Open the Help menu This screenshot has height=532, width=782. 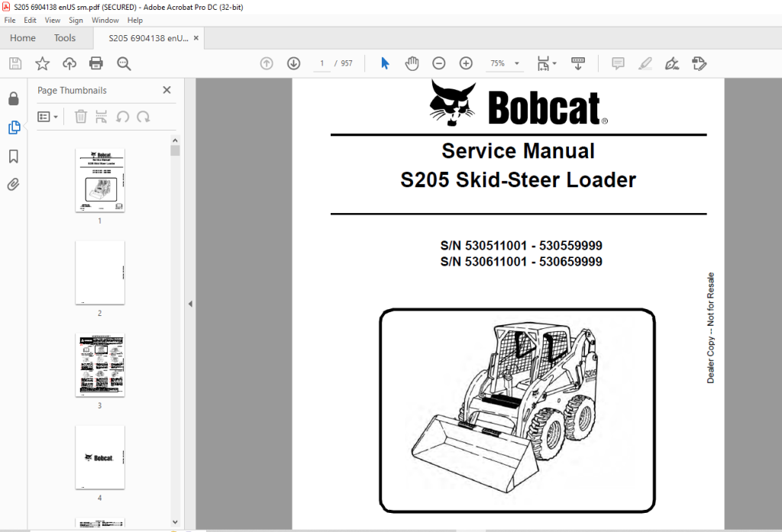[135, 21]
